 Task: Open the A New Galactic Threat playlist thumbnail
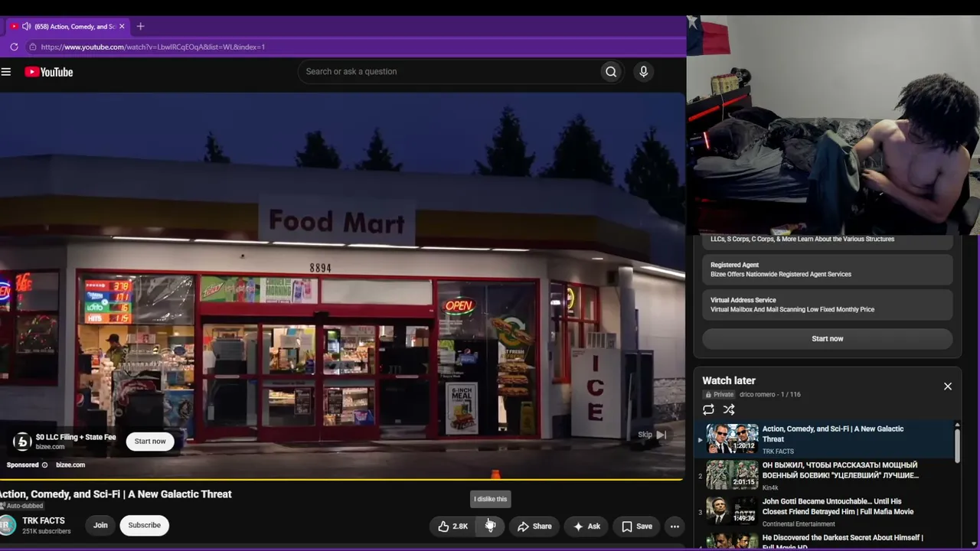[732, 439]
